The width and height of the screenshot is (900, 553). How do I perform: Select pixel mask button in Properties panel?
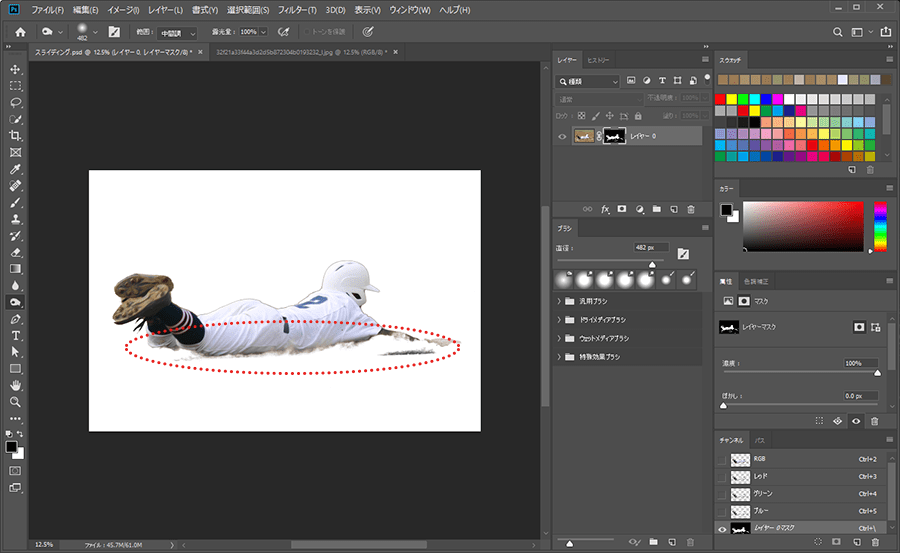[859, 327]
